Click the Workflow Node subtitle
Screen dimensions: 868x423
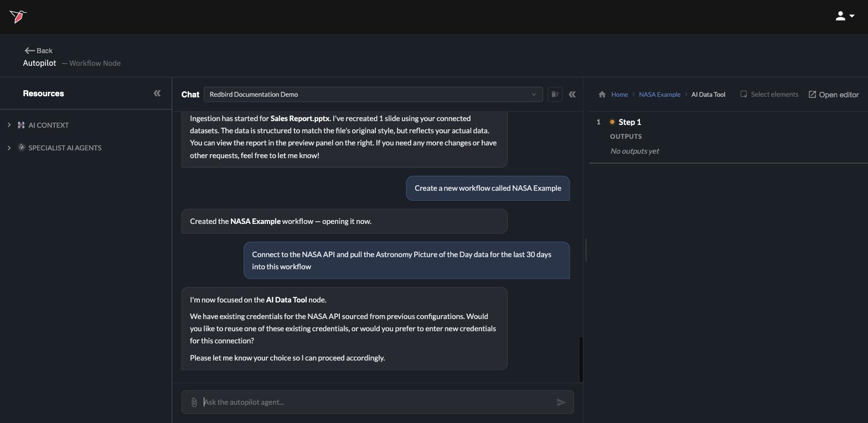(x=95, y=63)
